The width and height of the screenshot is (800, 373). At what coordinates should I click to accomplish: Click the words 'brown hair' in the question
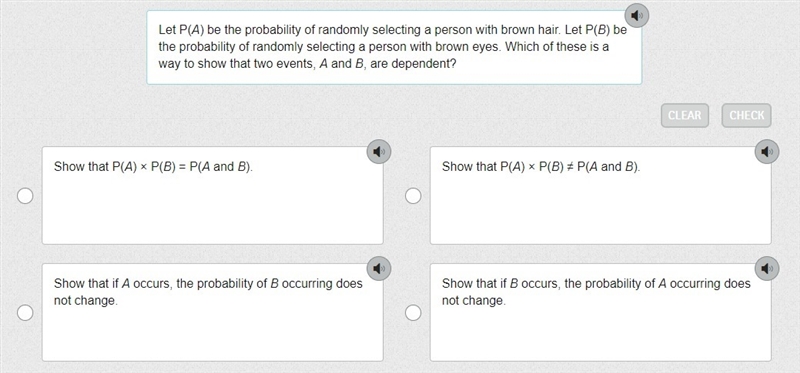point(535,30)
